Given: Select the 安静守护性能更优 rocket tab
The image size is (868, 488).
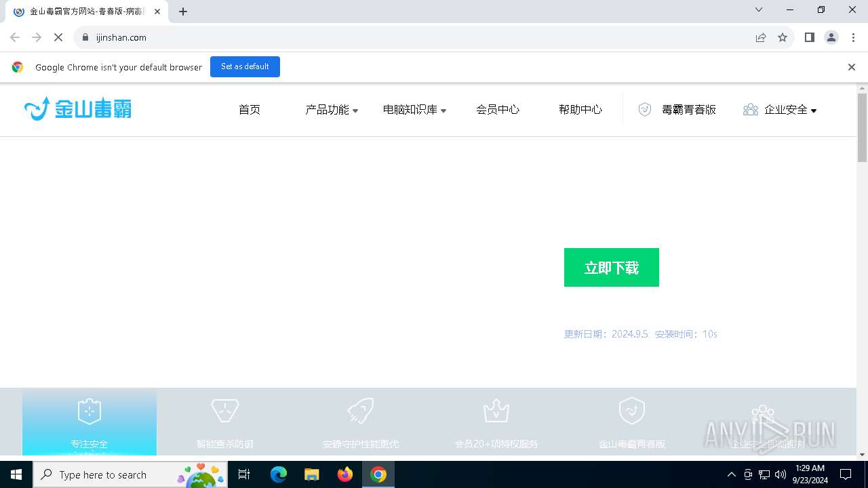Looking at the screenshot, I should [x=361, y=422].
